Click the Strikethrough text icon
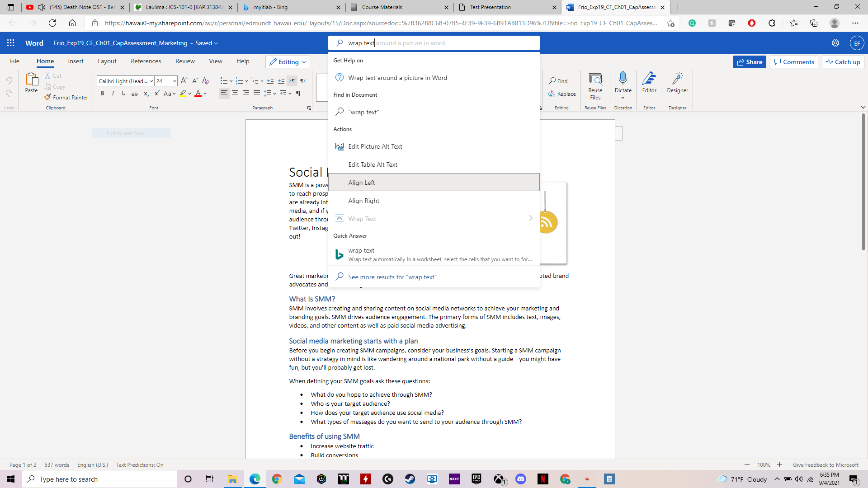 click(x=134, y=94)
